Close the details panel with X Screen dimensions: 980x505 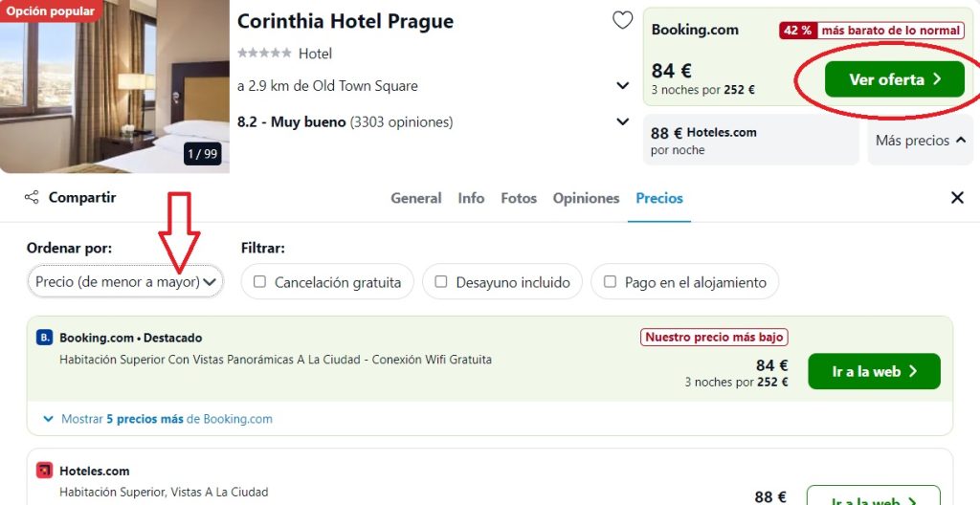coord(957,198)
